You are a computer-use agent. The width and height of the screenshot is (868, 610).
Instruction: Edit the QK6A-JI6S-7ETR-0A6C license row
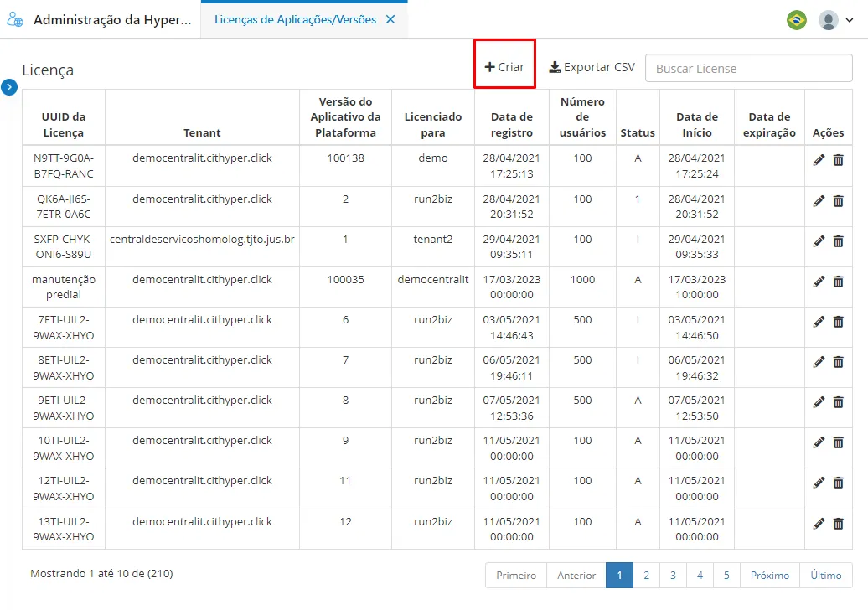[819, 201]
